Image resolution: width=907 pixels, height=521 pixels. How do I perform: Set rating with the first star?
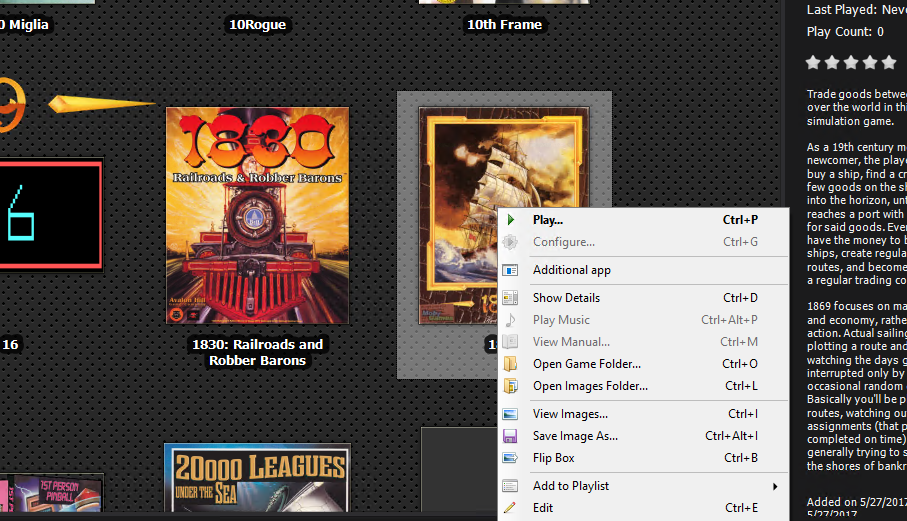click(813, 62)
